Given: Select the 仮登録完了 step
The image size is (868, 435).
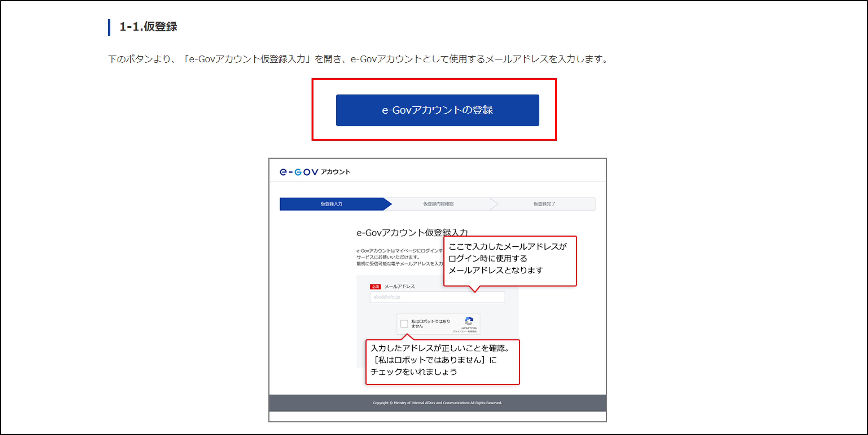Looking at the screenshot, I should point(544,204).
